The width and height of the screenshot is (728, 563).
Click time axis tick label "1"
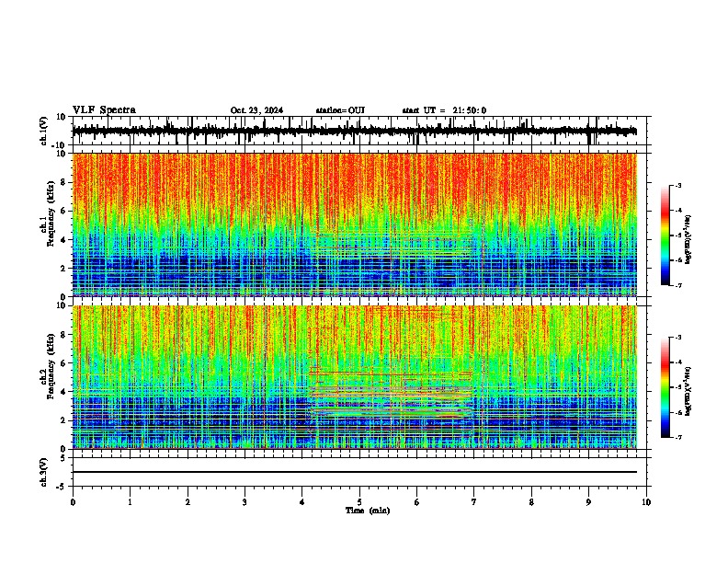click(x=130, y=502)
